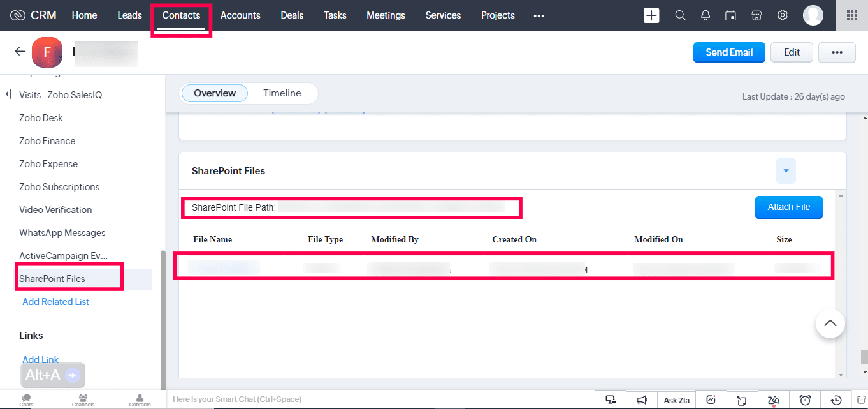Click the File Name column header
The image size is (868, 409).
click(212, 240)
